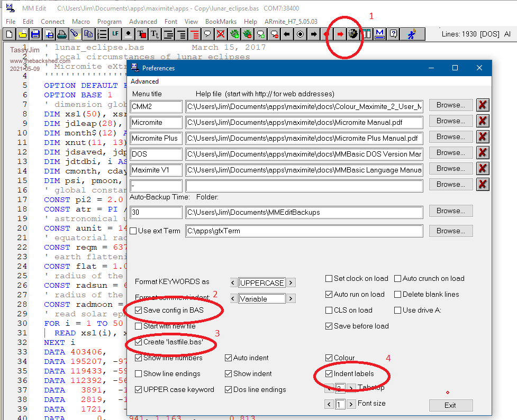Click the Auto-Backup Time input field

(156, 213)
